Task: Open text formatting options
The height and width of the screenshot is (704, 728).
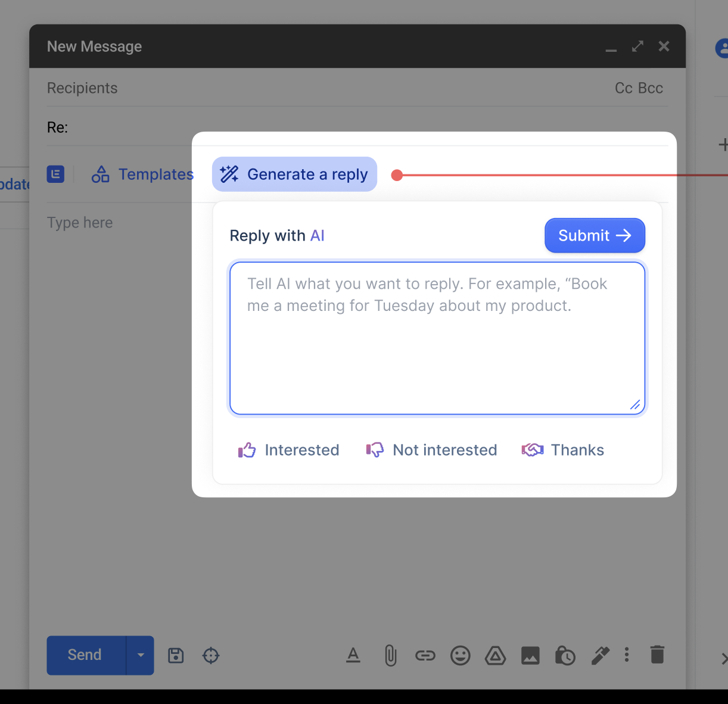Action: coord(353,655)
